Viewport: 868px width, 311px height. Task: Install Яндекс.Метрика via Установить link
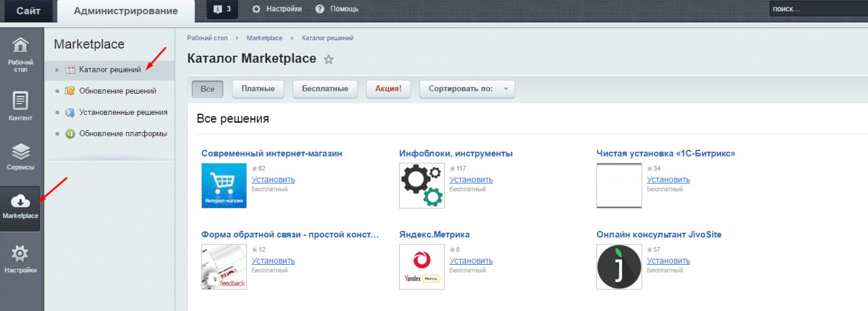471,261
